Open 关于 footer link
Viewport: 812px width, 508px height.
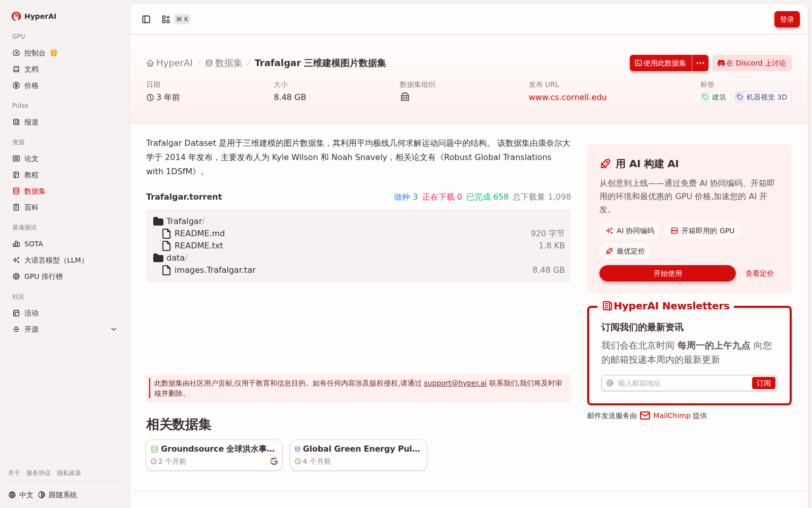[14, 473]
